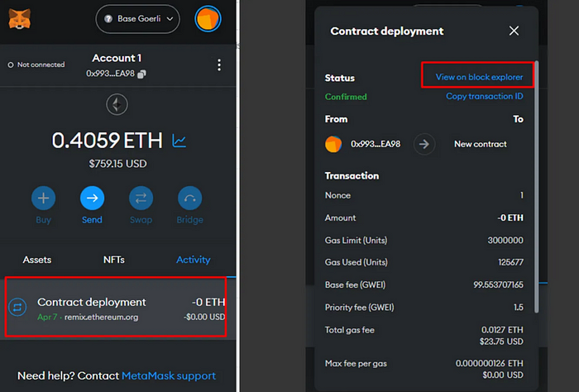Click the dialog's vertical scrollbar
579x392 pixels.
click(537, 186)
